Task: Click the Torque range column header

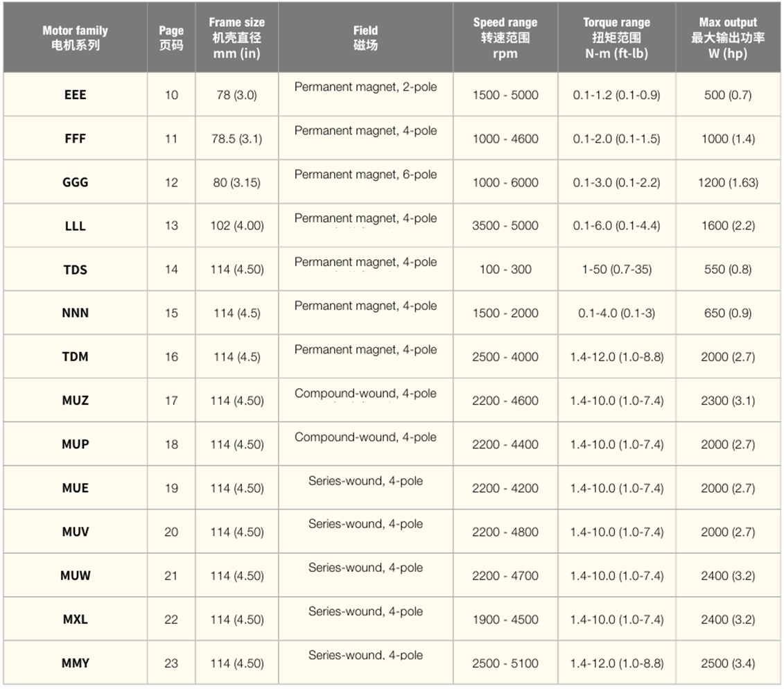Action: point(617,37)
